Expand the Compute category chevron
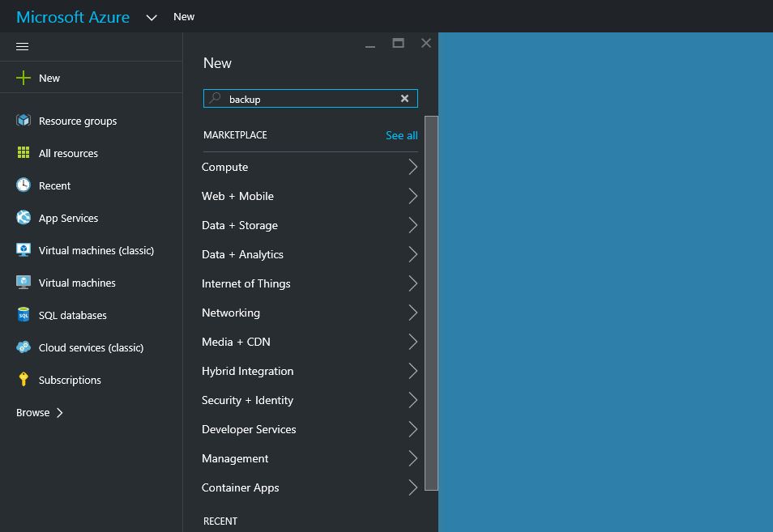The width and height of the screenshot is (773, 532). click(x=413, y=167)
